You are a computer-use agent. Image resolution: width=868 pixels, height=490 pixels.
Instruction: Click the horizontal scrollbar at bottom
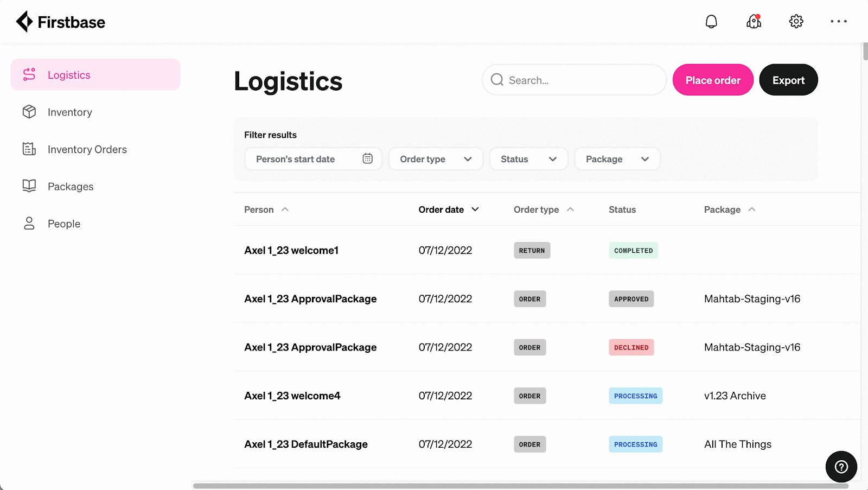pos(521,486)
